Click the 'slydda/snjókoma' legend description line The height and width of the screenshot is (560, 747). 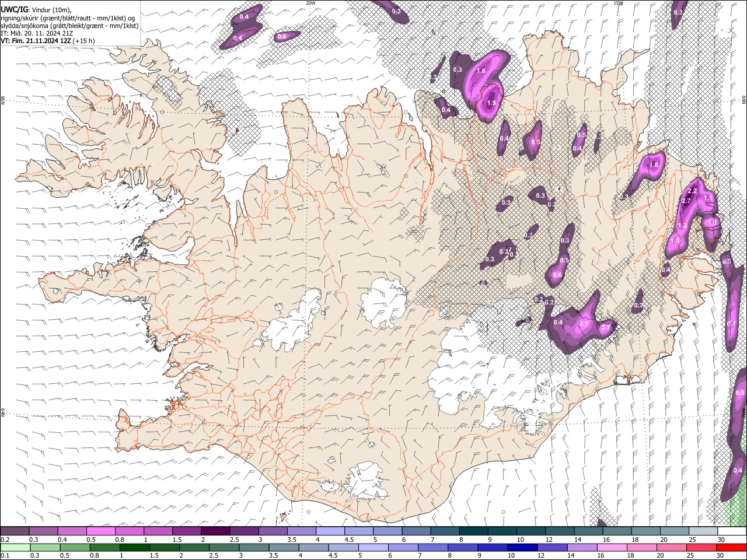click(69, 26)
